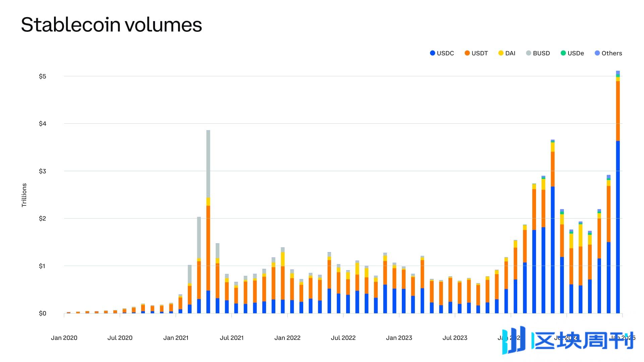Select the Others legend label
Viewport: 644px width, 362px height.
pyautogui.click(x=612, y=53)
